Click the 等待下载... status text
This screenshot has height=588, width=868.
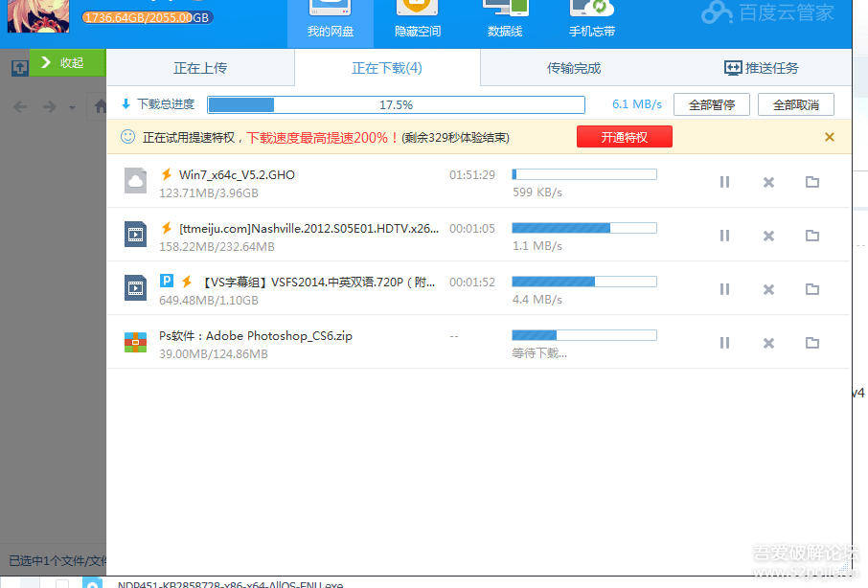[539, 353]
